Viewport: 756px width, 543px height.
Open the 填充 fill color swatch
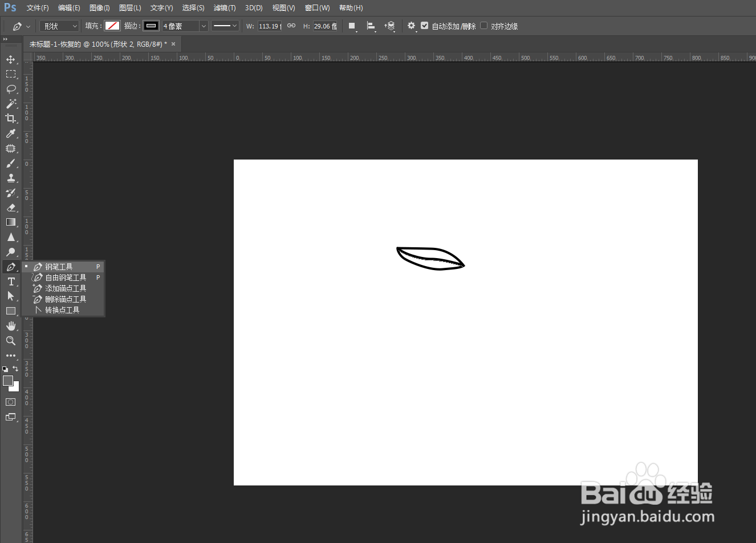click(x=112, y=26)
